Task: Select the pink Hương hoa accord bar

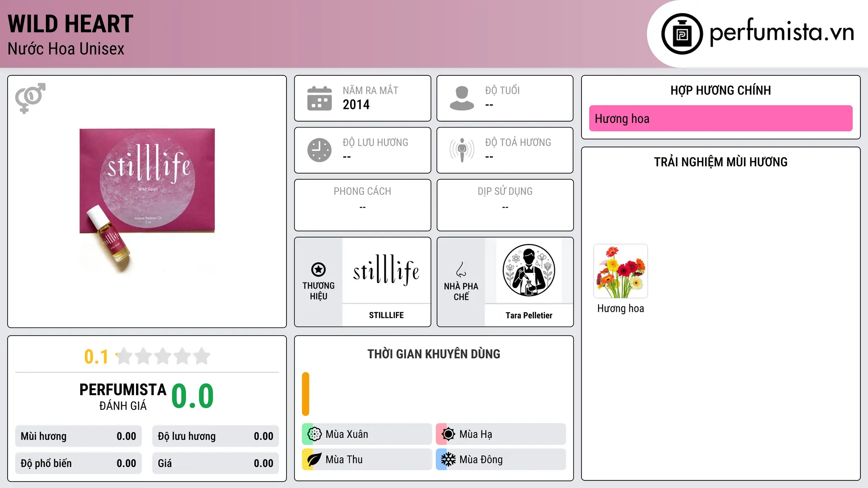Action: [x=721, y=119]
